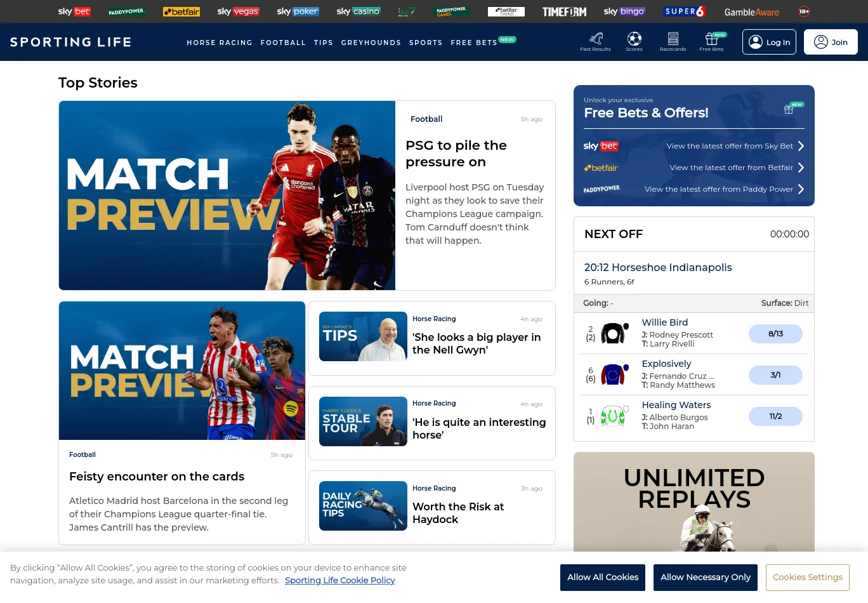Select Allow Necessary Only cookies

click(x=705, y=577)
